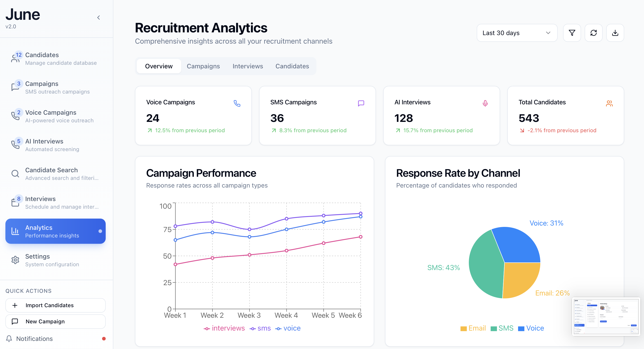Switch to the Campaigns tab
Screen dimensions: 644x349
[203, 66]
